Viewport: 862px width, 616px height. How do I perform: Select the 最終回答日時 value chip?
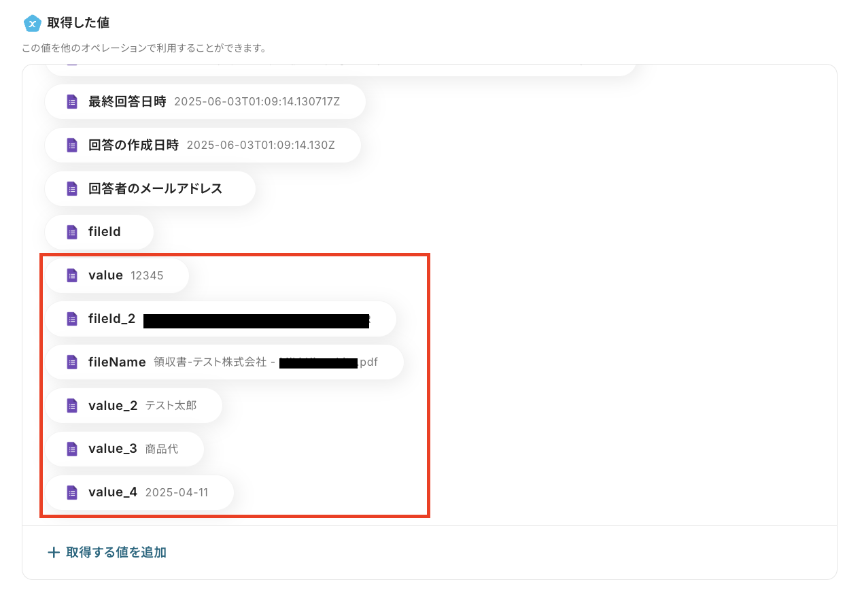pyautogui.click(x=205, y=102)
